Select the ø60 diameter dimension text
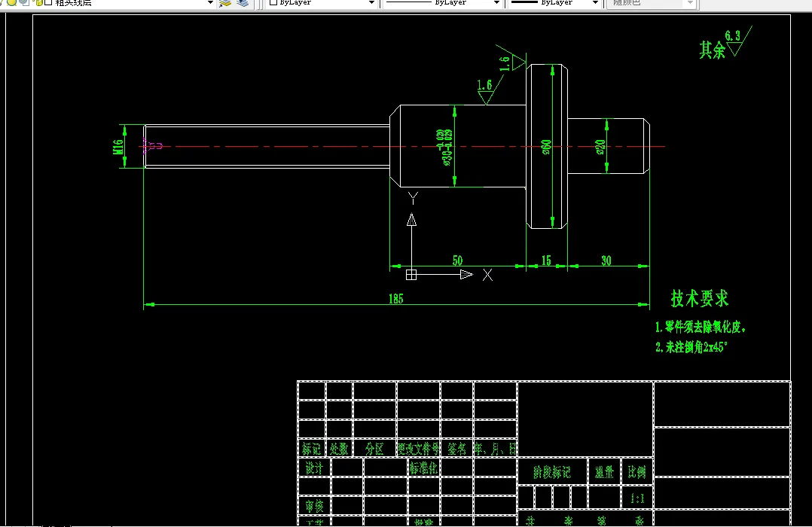The image size is (812, 527). (x=546, y=147)
